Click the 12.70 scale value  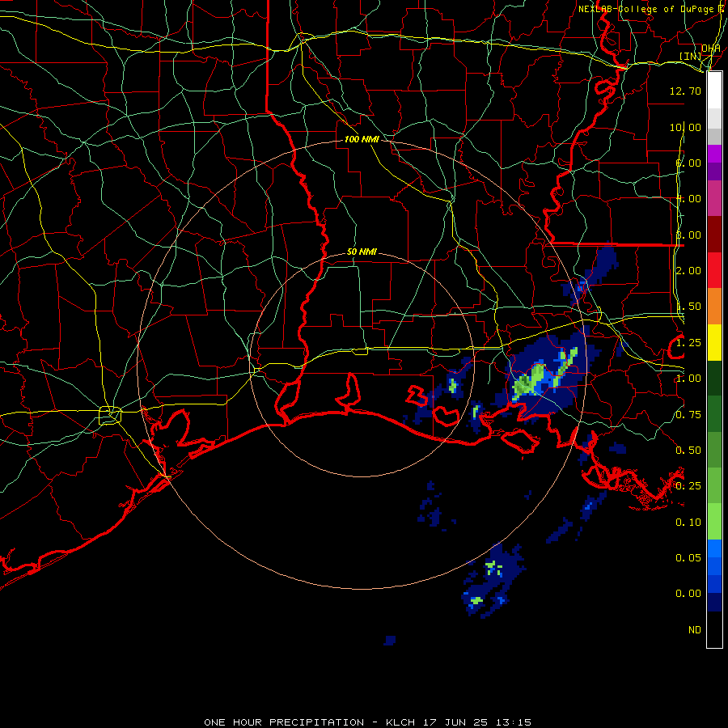click(x=685, y=91)
